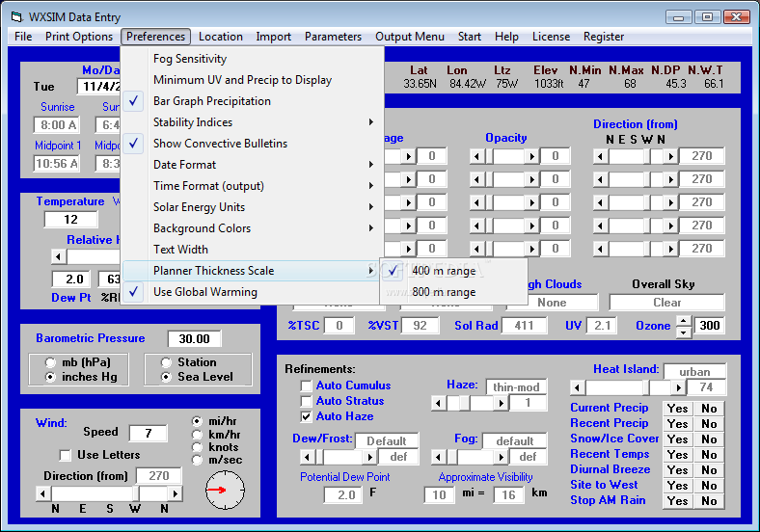Open the Output Menu

tap(410, 37)
